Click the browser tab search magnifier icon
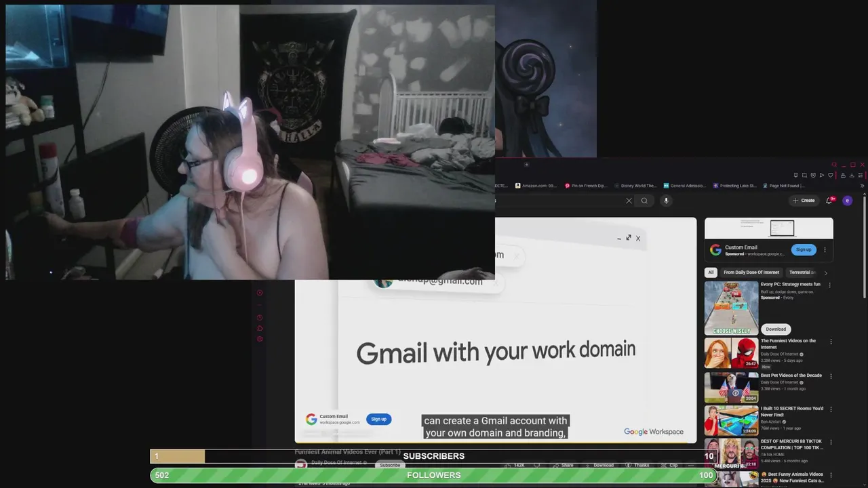 click(x=834, y=165)
